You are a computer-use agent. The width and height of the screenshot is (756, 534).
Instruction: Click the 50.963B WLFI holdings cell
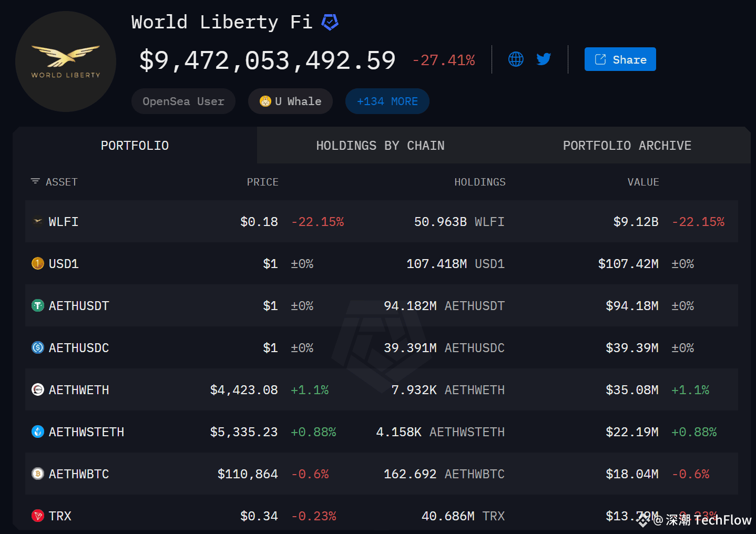point(459,222)
